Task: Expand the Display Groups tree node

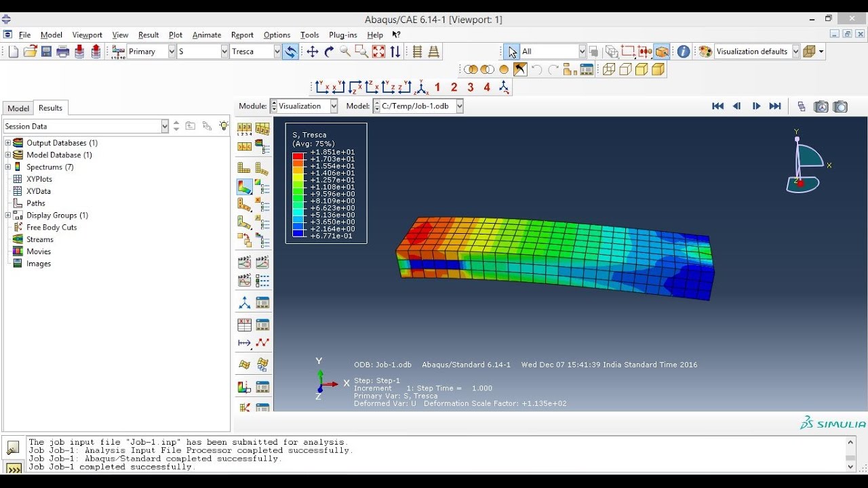Action: pos(8,216)
